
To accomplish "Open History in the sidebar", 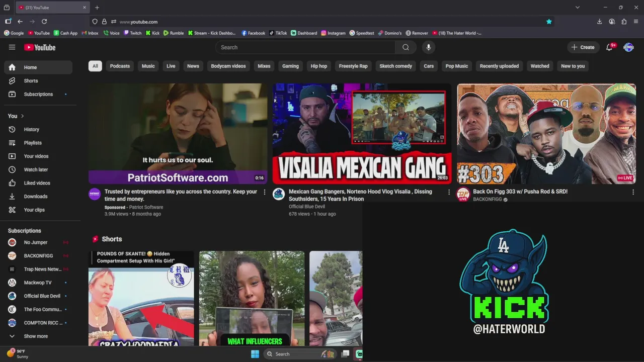I will 38,130.
